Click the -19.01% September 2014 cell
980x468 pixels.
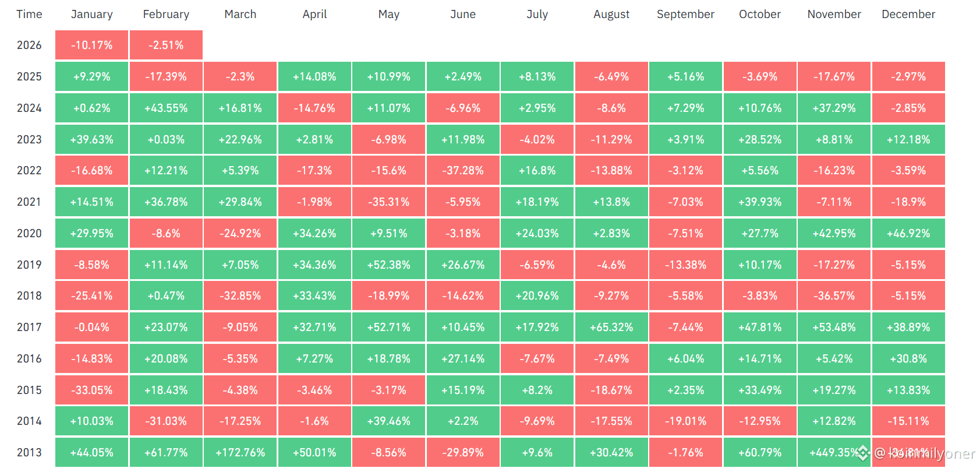coord(685,421)
